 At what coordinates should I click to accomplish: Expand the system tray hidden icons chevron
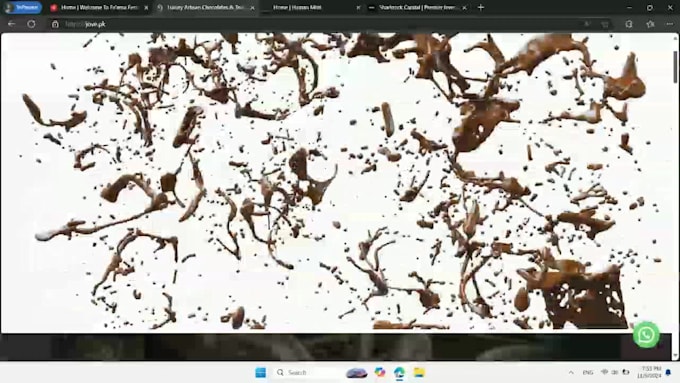pos(571,373)
